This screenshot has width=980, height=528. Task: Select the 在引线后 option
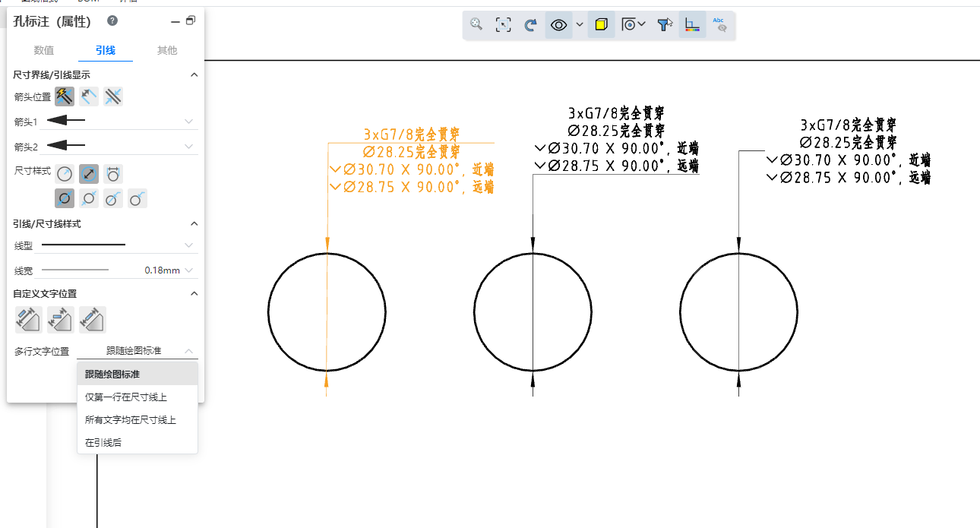click(103, 442)
